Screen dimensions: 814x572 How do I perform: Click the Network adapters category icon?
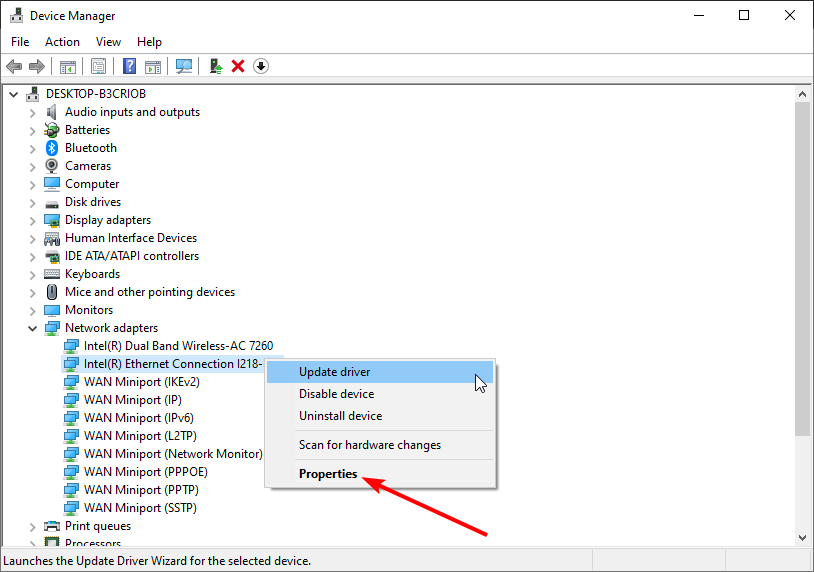tap(52, 328)
